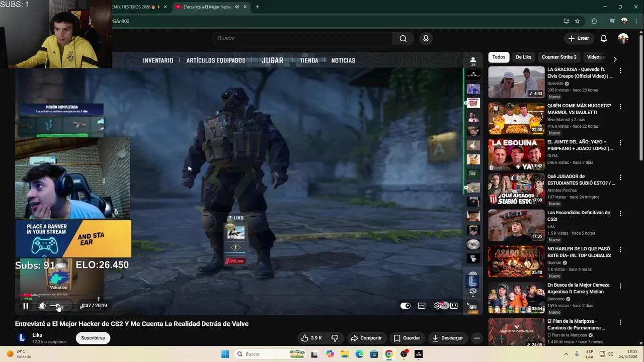Open the Liks channel link
The height and width of the screenshot is (362, 644).
coord(37,335)
